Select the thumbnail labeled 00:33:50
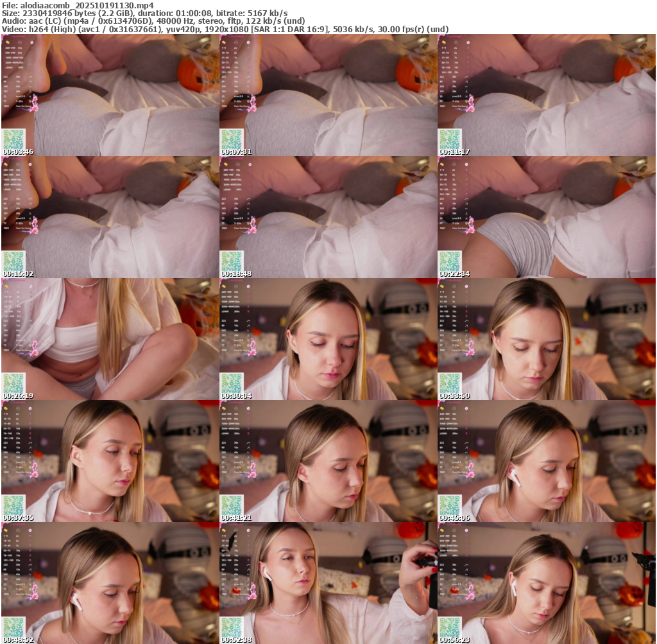This screenshot has width=657, height=644. pos(547,339)
